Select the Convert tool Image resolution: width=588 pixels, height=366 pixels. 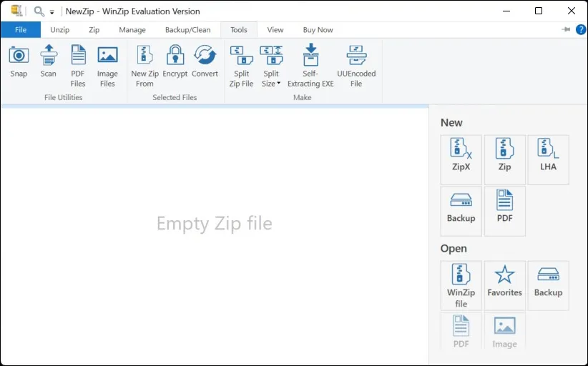click(x=205, y=61)
